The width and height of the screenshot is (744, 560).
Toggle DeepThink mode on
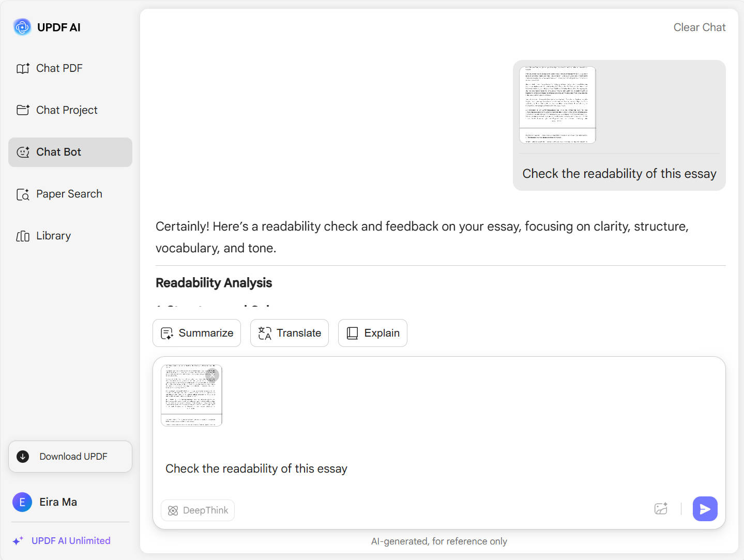pyautogui.click(x=198, y=510)
